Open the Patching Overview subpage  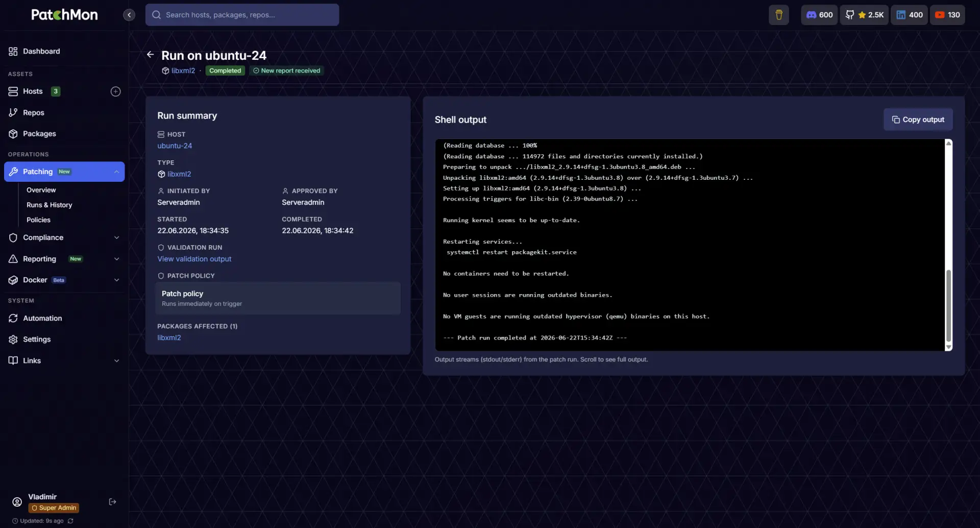[41, 190]
